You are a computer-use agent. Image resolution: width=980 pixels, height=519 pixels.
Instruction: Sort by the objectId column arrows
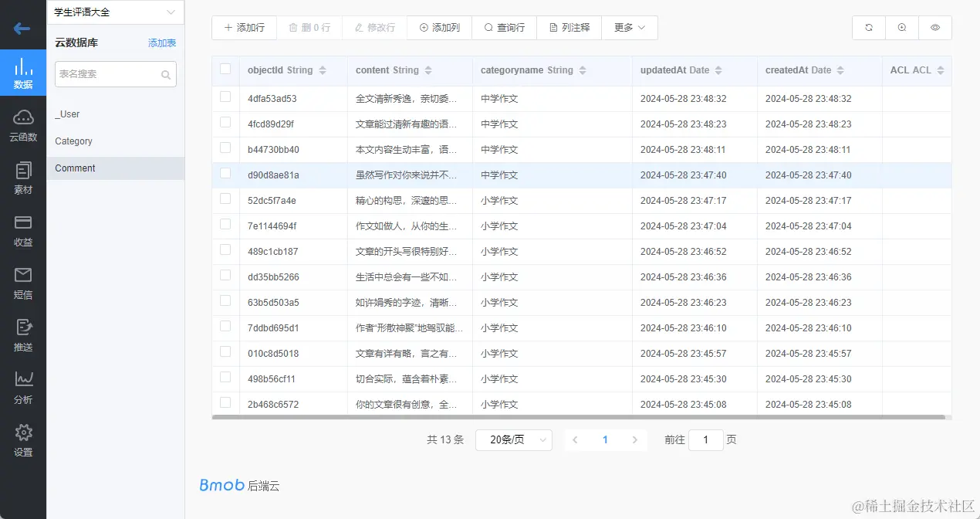(323, 70)
